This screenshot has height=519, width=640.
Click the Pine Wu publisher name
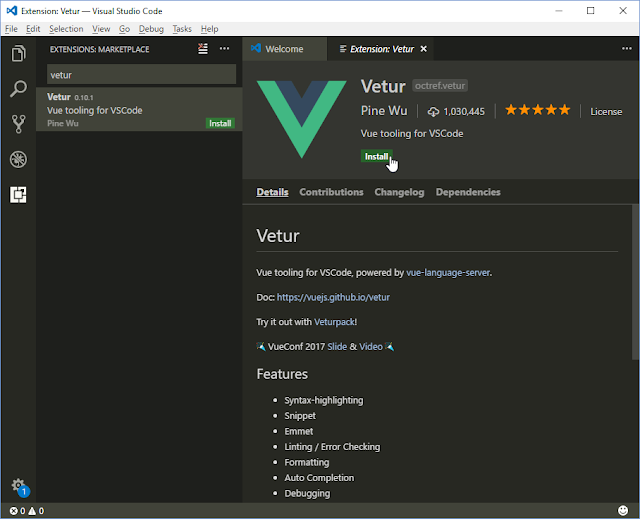[x=384, y=111]
